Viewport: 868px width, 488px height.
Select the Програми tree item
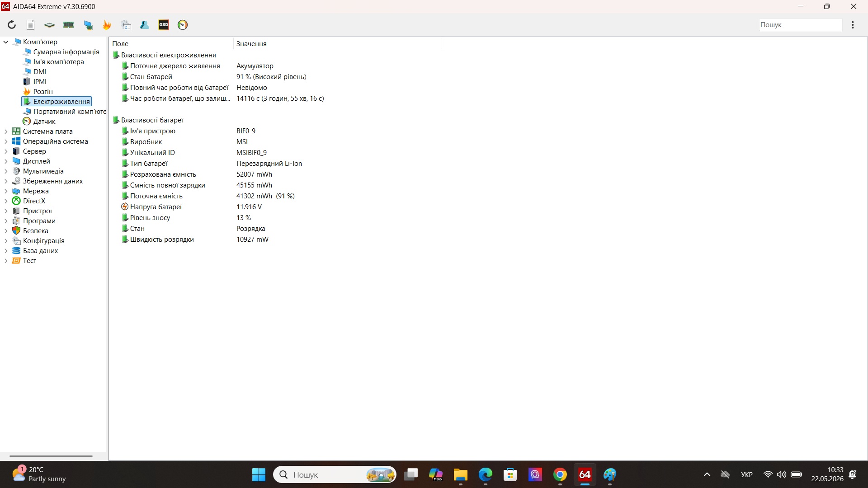39,221
